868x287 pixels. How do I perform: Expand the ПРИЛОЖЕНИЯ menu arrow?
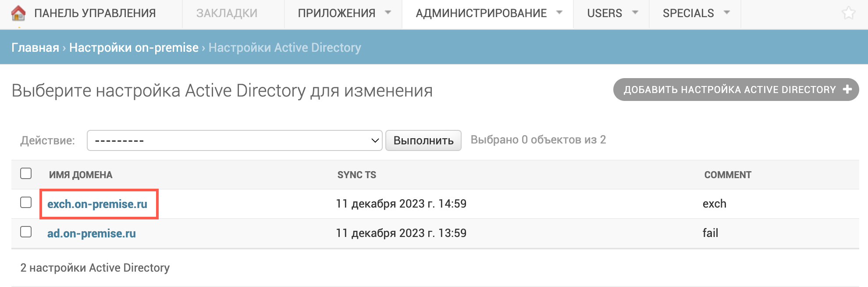pyautogui.click(x=388, y=13)
